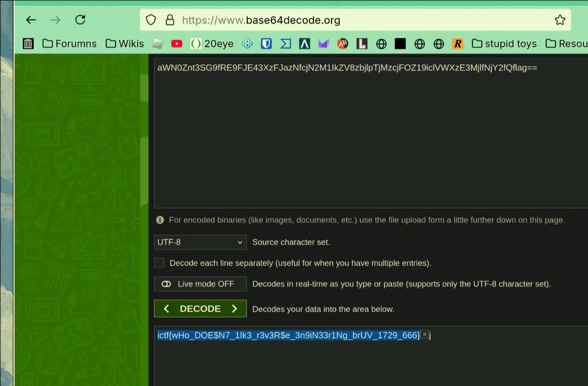Enable Decode each line separately checkbox

click(159, 263)
